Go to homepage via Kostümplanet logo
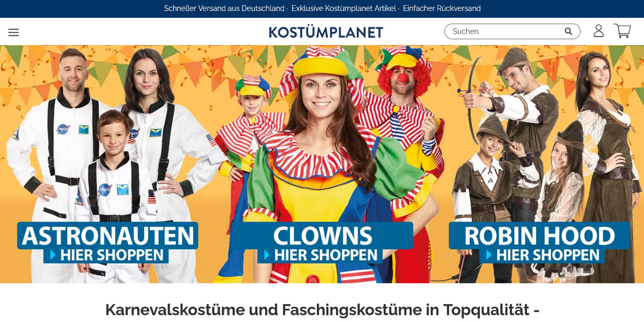Screen dimensions: 644x322 point(326,32)
